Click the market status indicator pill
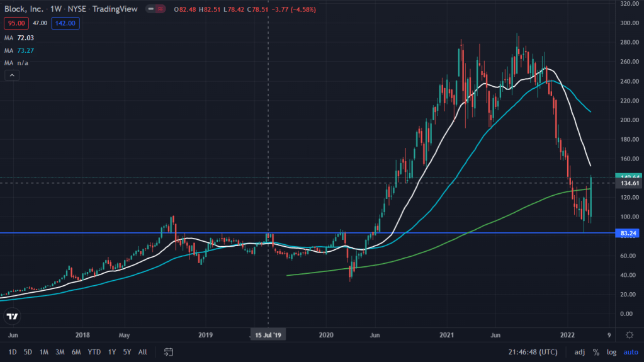The image size is (644, 362). [x=154, y=9]
